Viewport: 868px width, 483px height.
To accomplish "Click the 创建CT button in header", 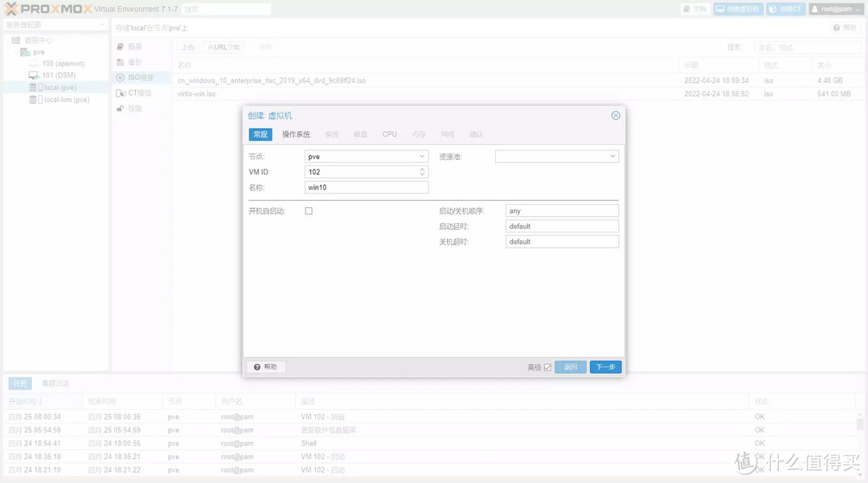I will click(784, 9).
